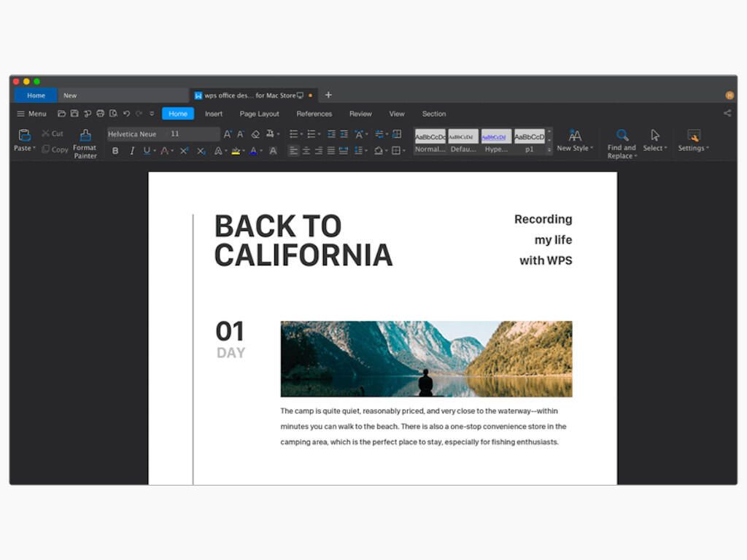Click the Format Painter tool
Viewport: 747px width, 560px height.
[x=85, y=143]
